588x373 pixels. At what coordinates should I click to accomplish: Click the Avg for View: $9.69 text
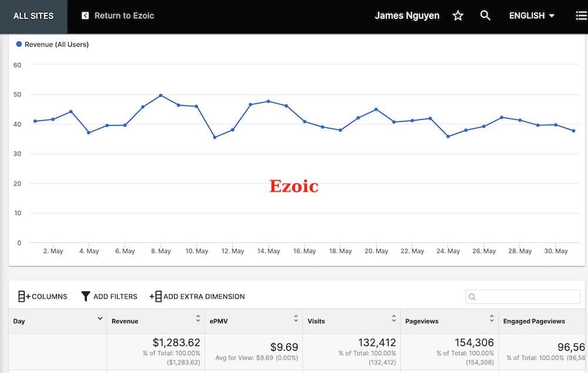coord(256,358)
